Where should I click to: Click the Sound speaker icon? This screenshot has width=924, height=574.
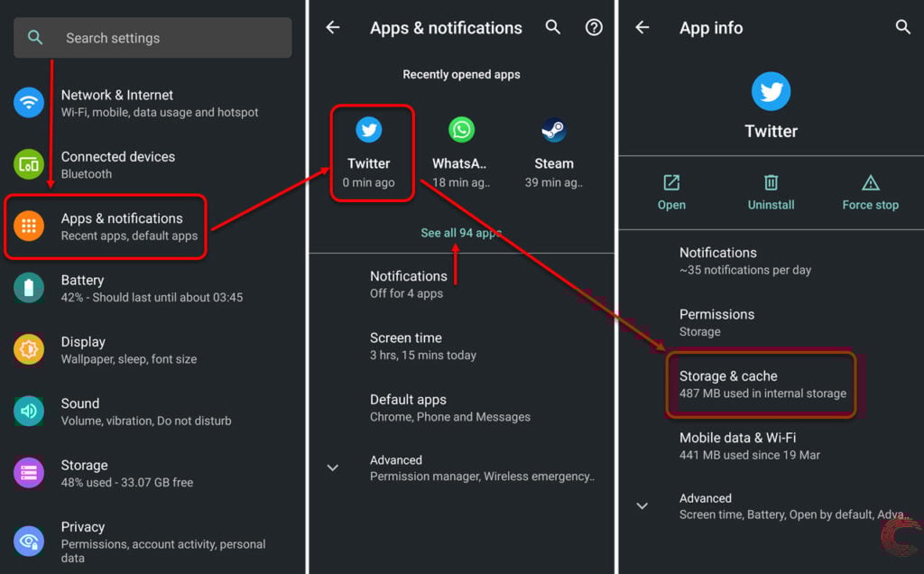(29, 411)
